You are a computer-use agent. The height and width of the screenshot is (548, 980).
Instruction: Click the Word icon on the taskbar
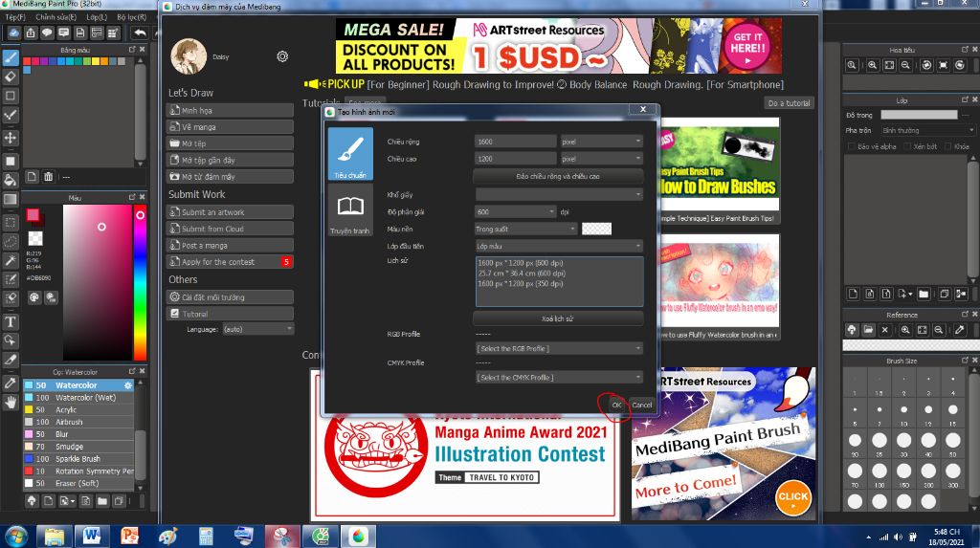coord(92,536)
